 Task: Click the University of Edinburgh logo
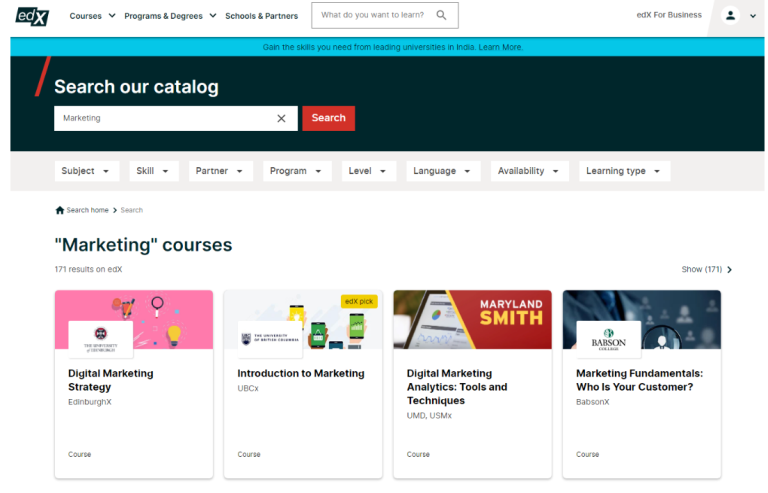(100, 339)
